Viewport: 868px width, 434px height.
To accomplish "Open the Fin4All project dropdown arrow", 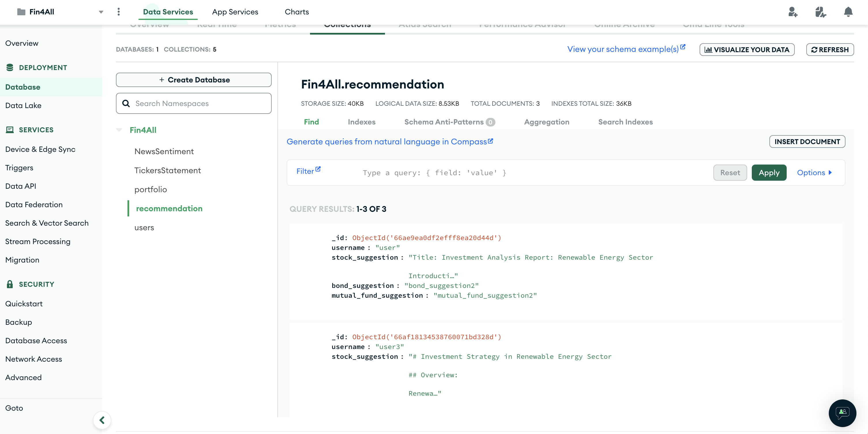I will pos(101,12).
